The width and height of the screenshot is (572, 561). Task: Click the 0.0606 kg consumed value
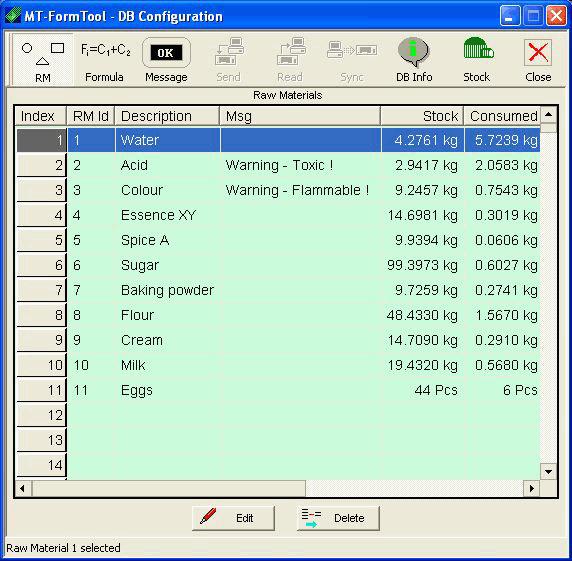coord(506,240)
